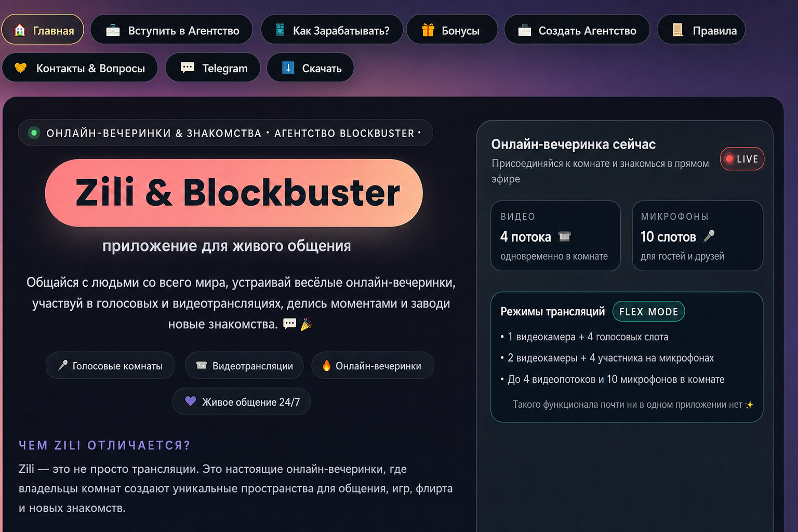The height and width of the screenshot is (532, 798).
Task: Click the briefcase icon in Создать Агентство
Action: coord(525,30)
